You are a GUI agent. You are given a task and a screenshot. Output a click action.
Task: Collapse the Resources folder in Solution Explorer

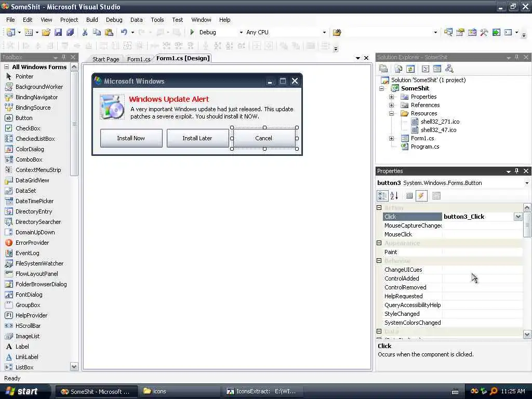(392, 114)
